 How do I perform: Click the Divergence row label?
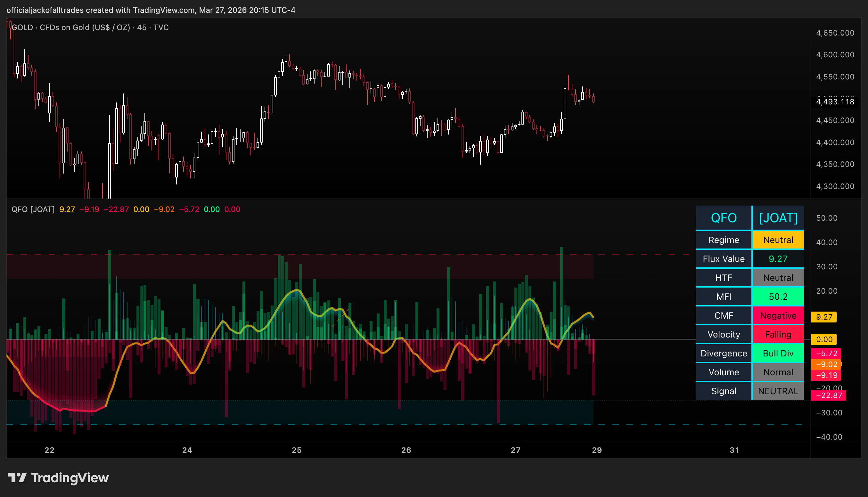coord(724,353)
